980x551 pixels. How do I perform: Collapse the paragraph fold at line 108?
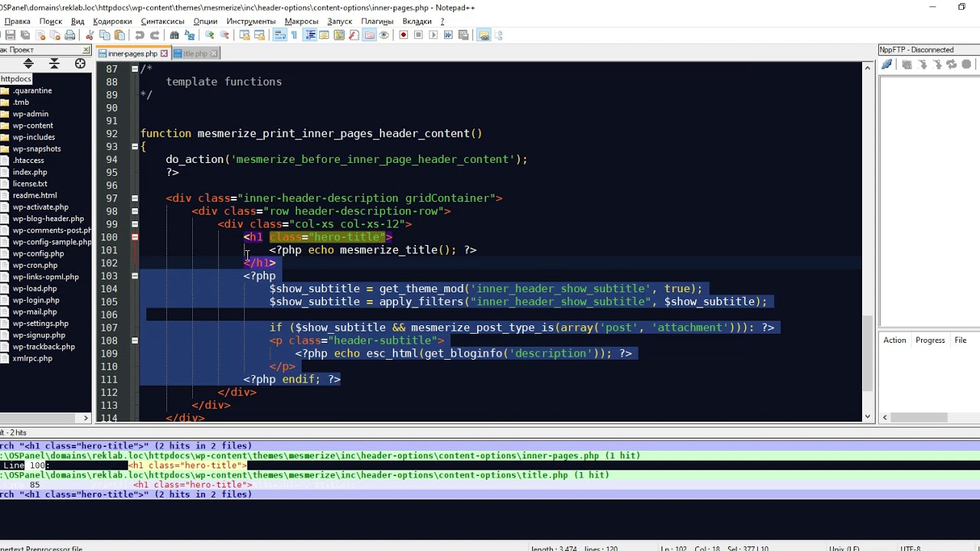coord(135,341)
